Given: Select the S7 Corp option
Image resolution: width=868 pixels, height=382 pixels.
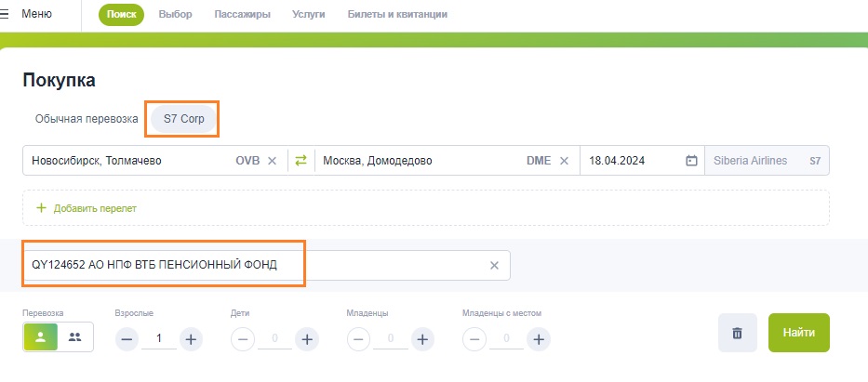Looking at the screenshot, I should [184, 119].
